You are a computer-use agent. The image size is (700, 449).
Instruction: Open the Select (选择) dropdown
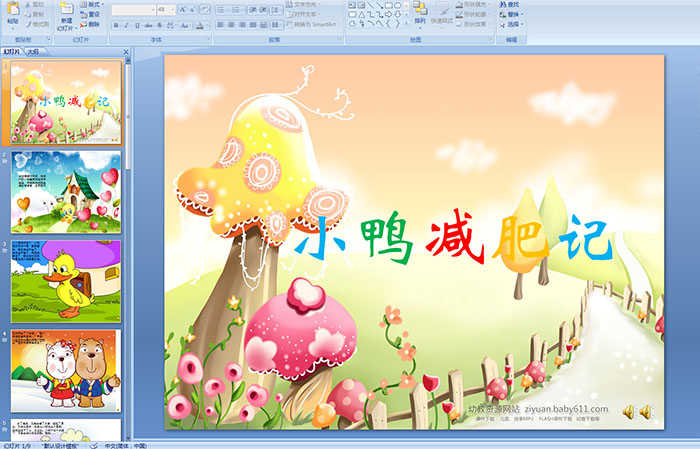[514, 24]
